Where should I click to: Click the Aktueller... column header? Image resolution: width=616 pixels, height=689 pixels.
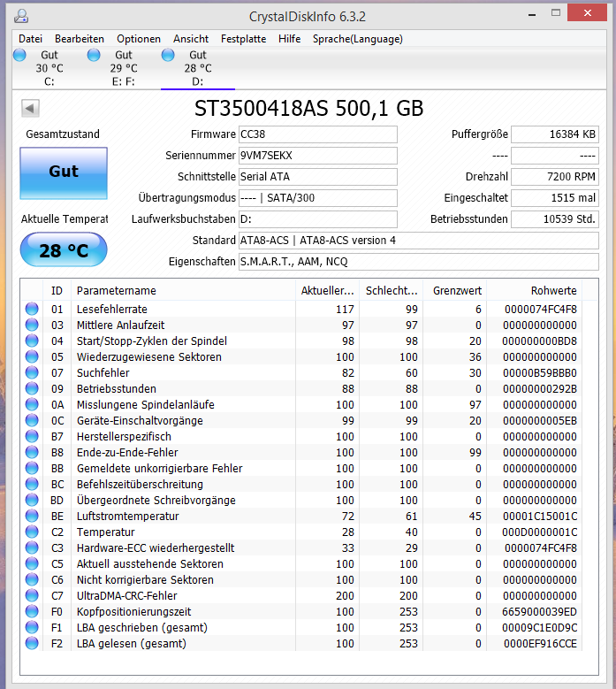point(328,290)
